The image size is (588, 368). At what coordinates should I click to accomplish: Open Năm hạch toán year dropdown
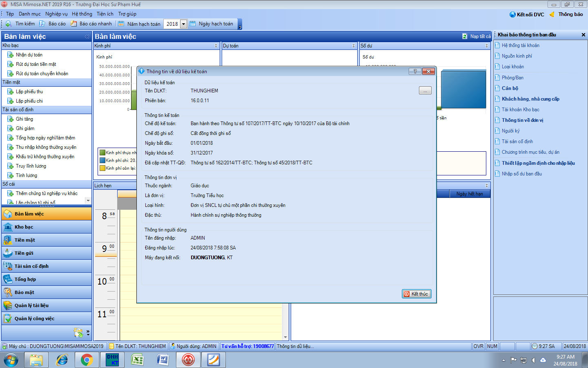(x=183, y=24)
